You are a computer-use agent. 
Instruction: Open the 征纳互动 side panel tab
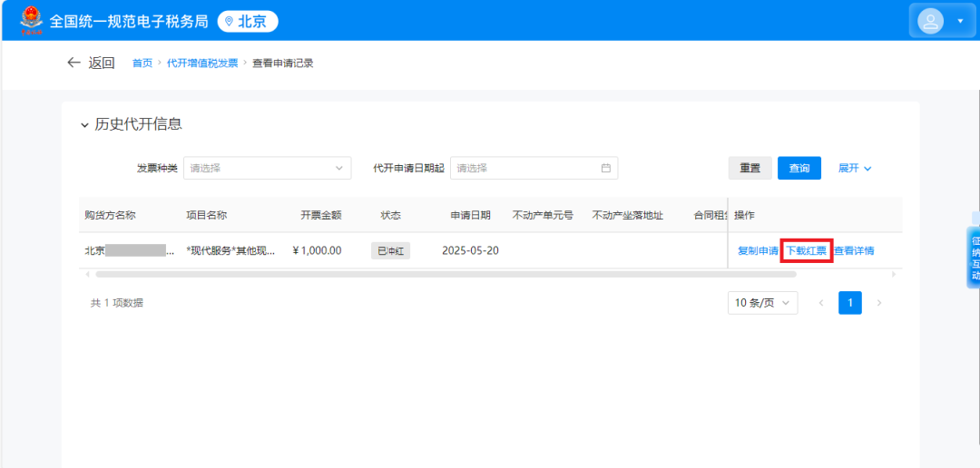(x=974, y=258)
